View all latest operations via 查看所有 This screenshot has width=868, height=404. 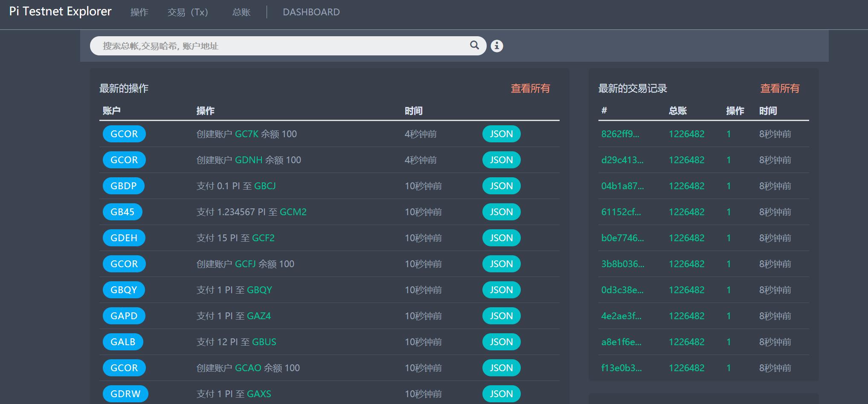[x=530, y=88]
